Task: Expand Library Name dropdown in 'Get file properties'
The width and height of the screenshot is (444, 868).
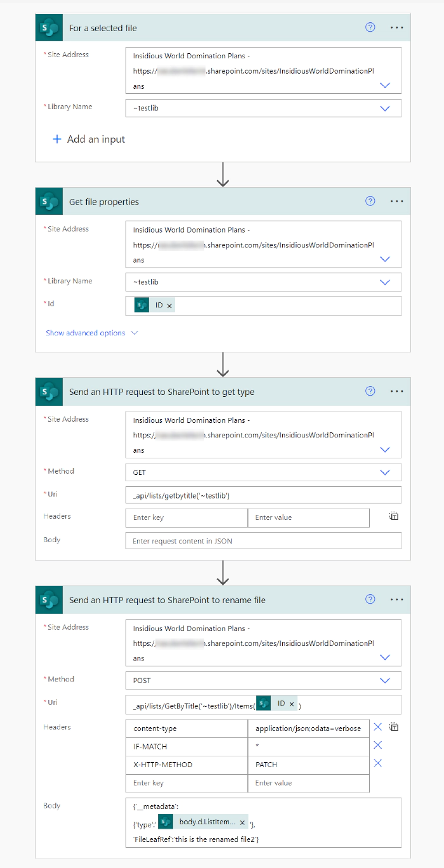Action: 385,282
